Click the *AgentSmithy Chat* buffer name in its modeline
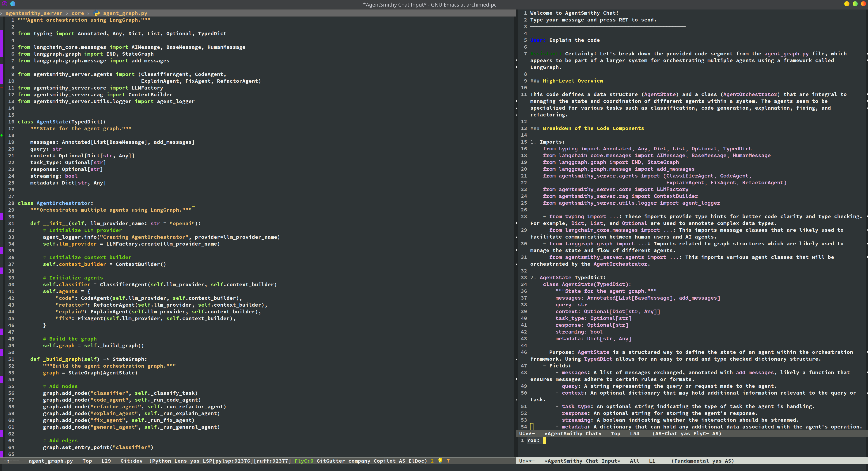 point(573,433)
